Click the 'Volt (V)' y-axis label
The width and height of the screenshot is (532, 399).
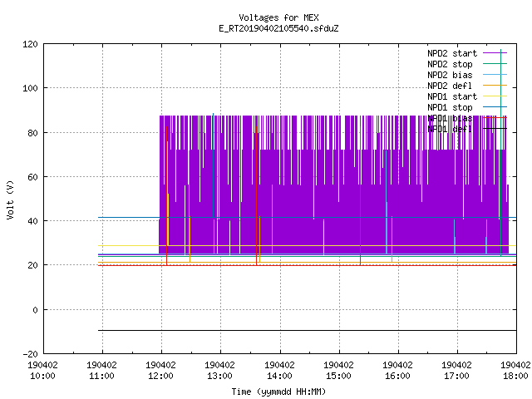click(10, 199)
